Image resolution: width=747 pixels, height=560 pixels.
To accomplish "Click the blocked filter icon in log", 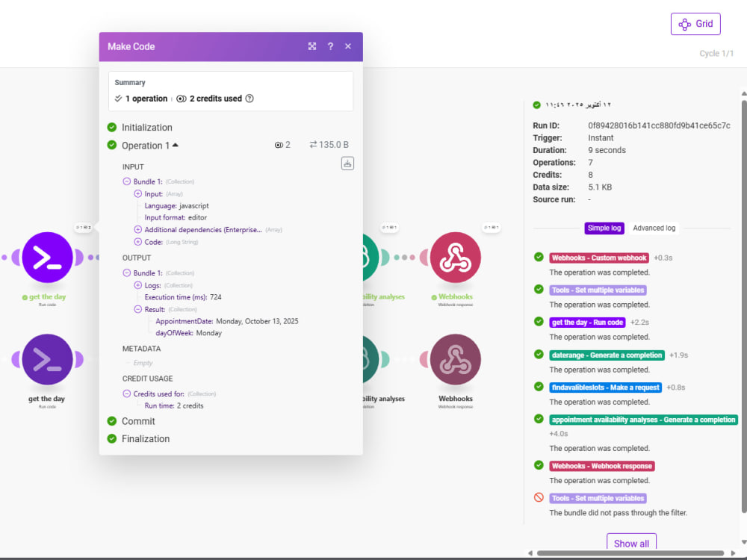I will pyautogui.click(x=539, y=497).
